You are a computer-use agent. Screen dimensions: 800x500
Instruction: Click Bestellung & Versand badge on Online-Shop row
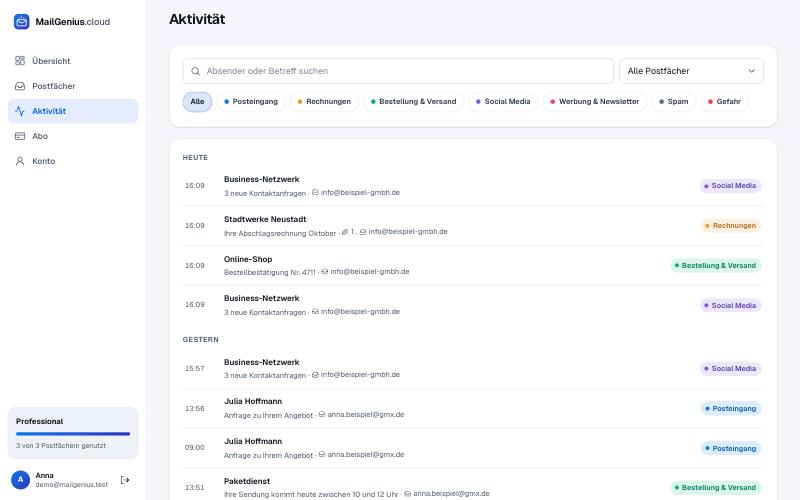(x=715, y=265)
